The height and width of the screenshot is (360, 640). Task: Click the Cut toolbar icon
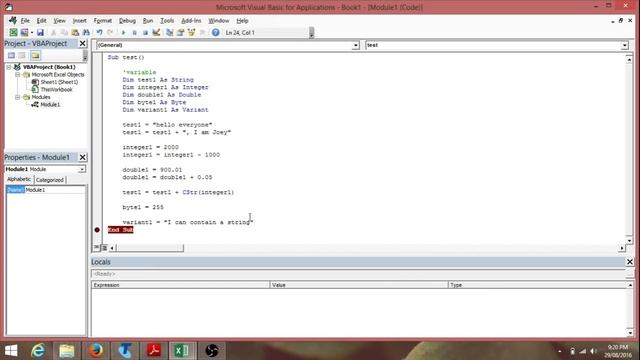pyautogui.click(x=53, y=32)
